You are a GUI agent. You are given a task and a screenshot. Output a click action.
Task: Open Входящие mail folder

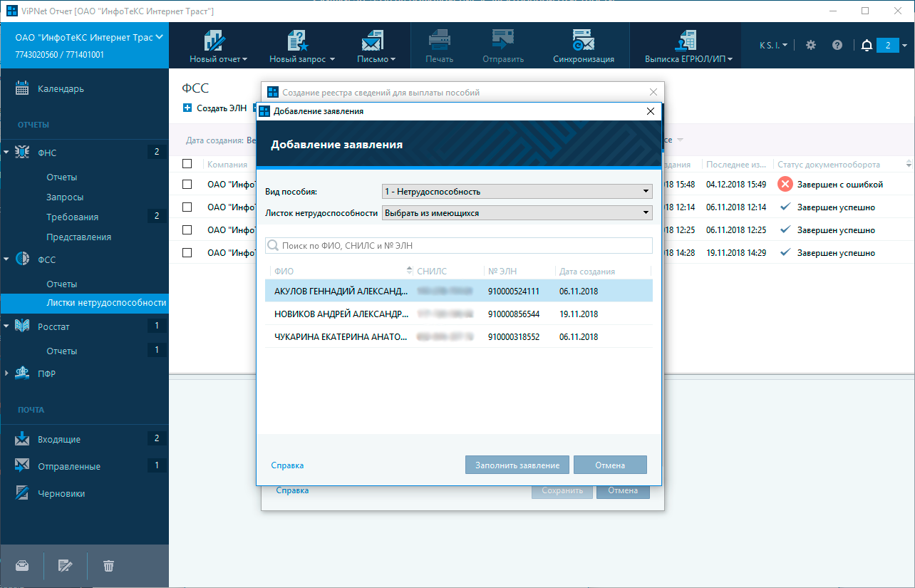[58, 440]
